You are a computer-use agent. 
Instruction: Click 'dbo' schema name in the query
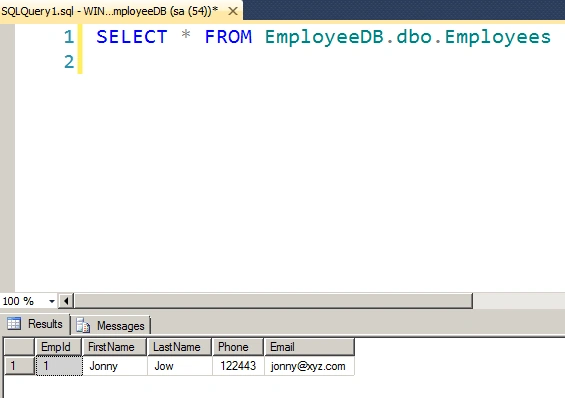click(414, 37)
